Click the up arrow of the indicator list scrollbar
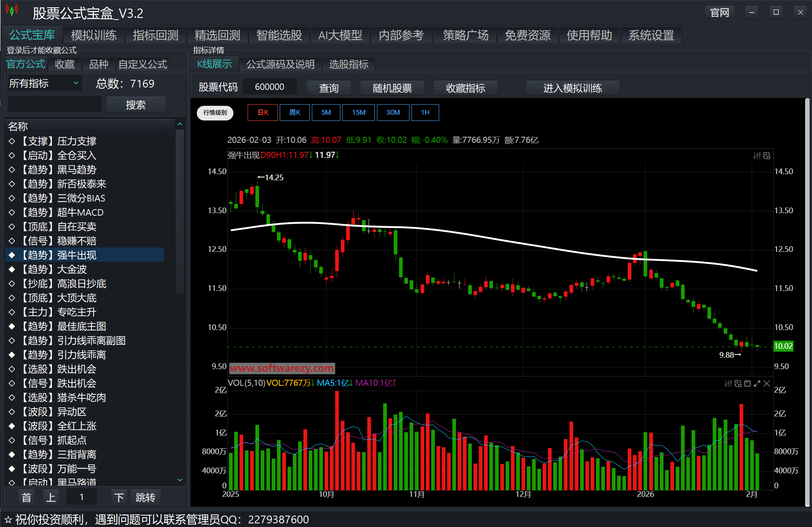The width and height of the screenshot is (812, 527). point(179,123)
